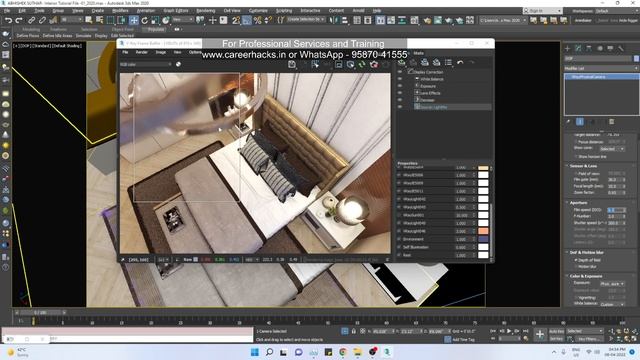Click the Auto Key button
The image size is (640, 360).
556,331
